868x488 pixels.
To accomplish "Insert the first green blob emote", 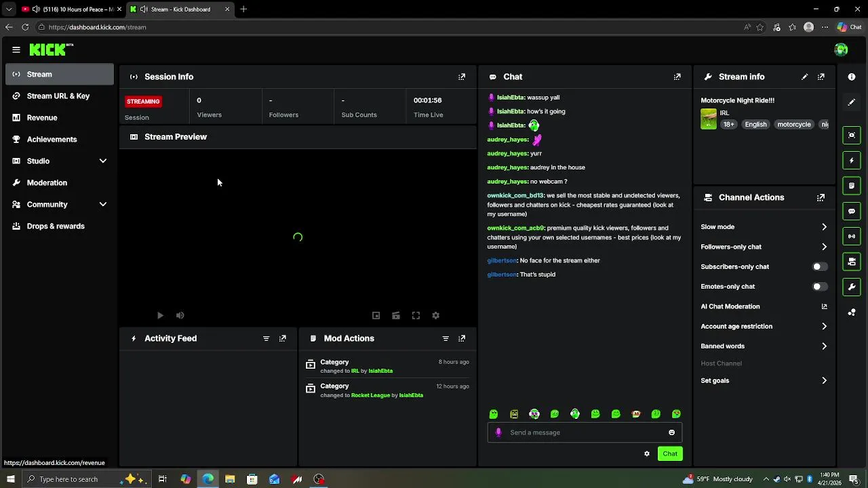I will coord(494,414).
